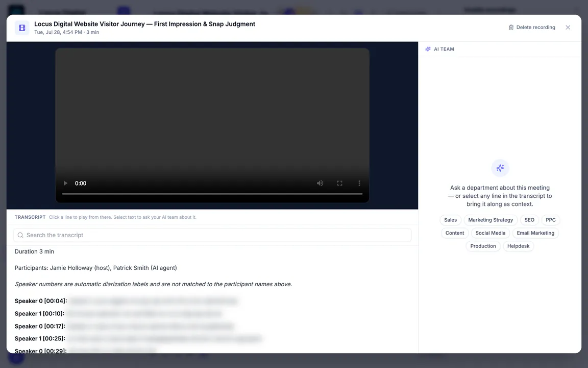This screenshot has height=368, width=588.
Task: Click the AI Team sparkle icon
Action: (x=428, y=49)
